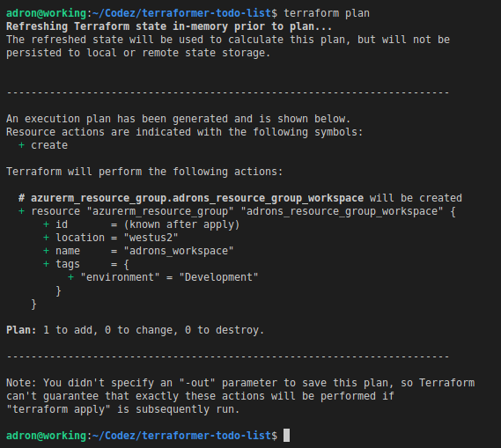Click 'Terraform will perform the following actions:'

click(x=144, y=172)
